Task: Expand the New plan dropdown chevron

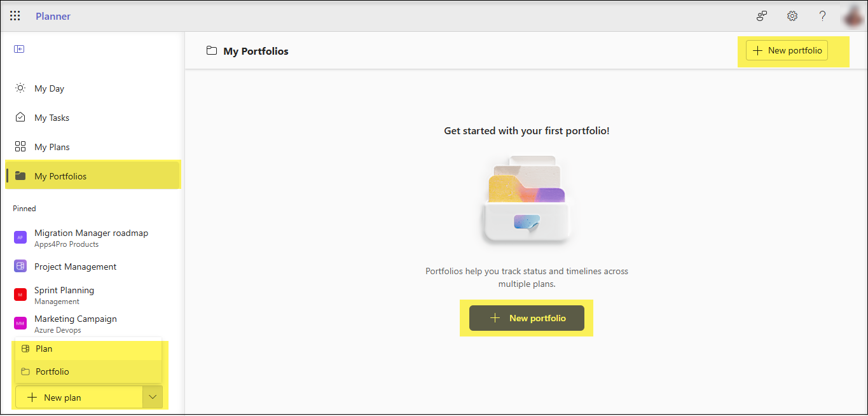Action: point(152,396)
